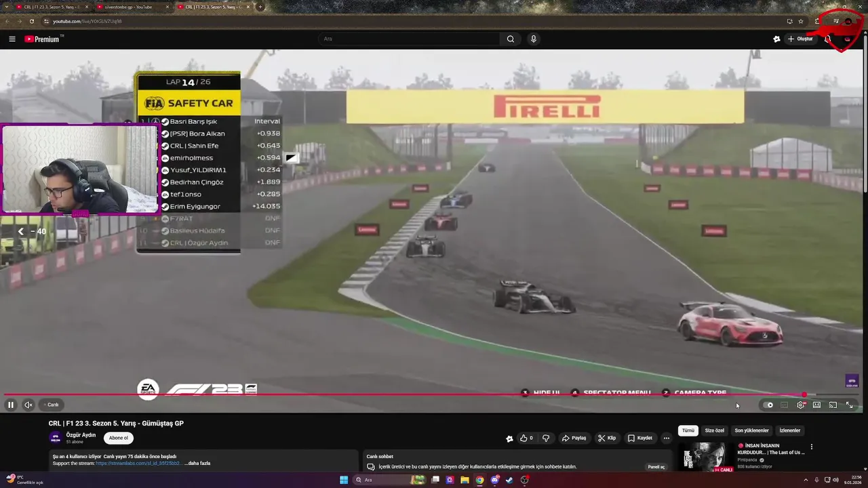Switch to theater mode view

click(816, 405)
